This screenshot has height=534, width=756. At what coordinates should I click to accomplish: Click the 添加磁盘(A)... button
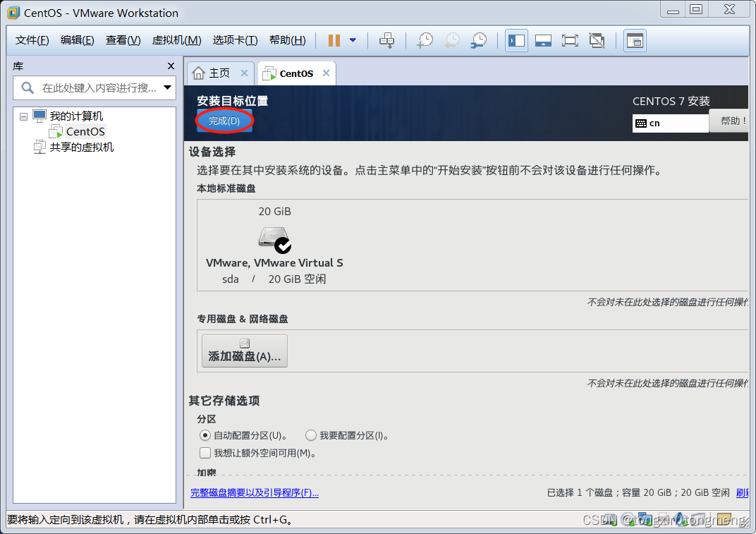click(x=245, y=351)
